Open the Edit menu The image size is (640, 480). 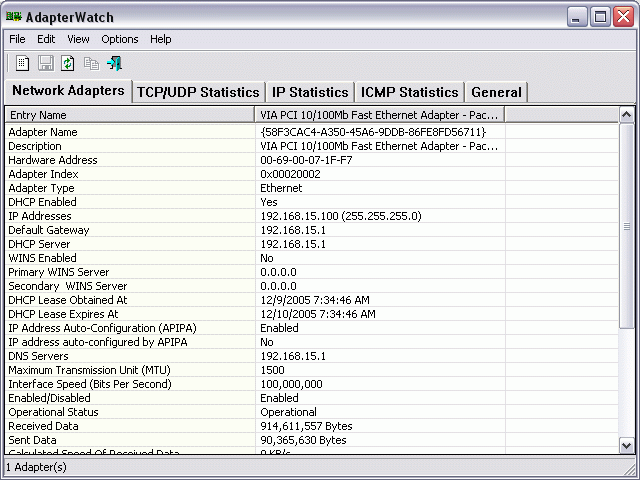[46, 39]
